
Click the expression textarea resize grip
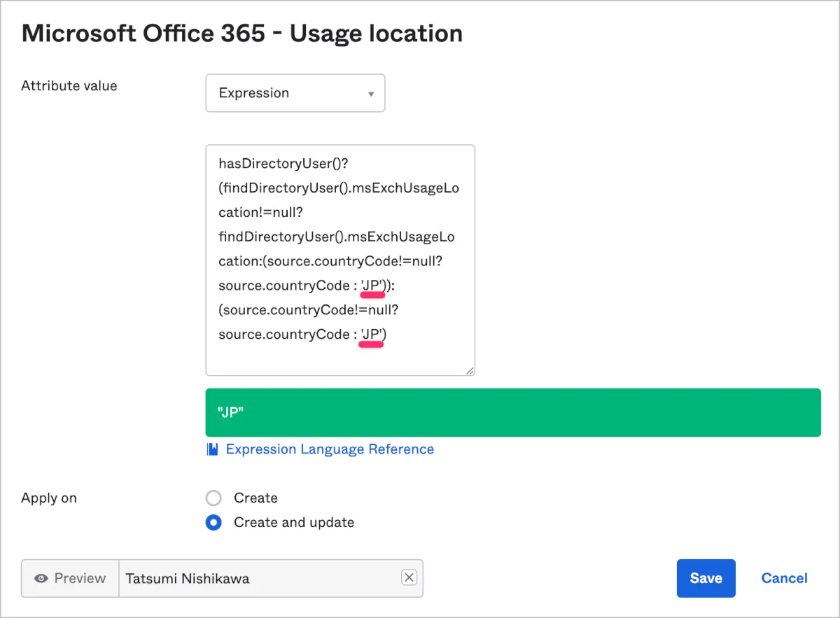pyautogui.click(x=470, y=370)
